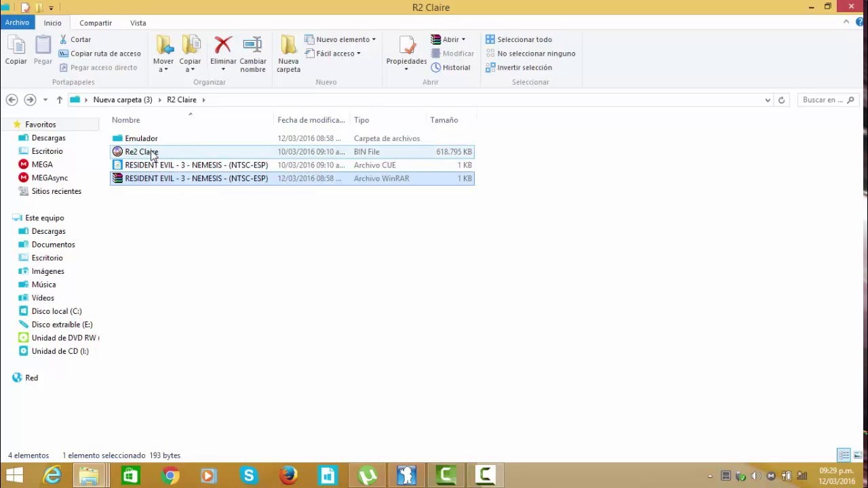Switch to details view icon
868x488 pixels.
point(844,455)
